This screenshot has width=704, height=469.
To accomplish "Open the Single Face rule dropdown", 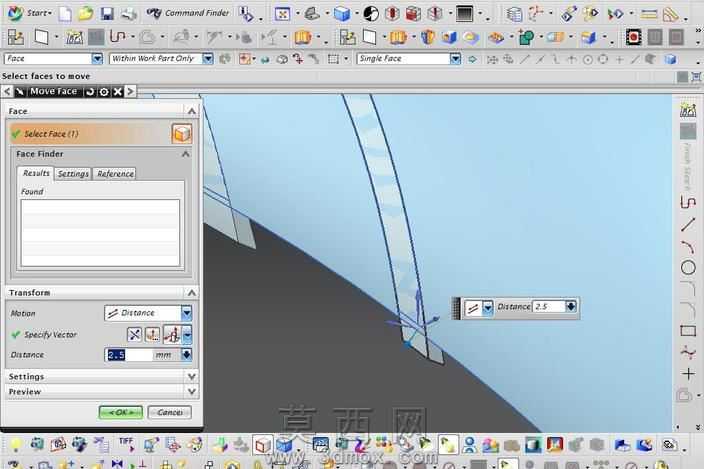I will (455, 59).
